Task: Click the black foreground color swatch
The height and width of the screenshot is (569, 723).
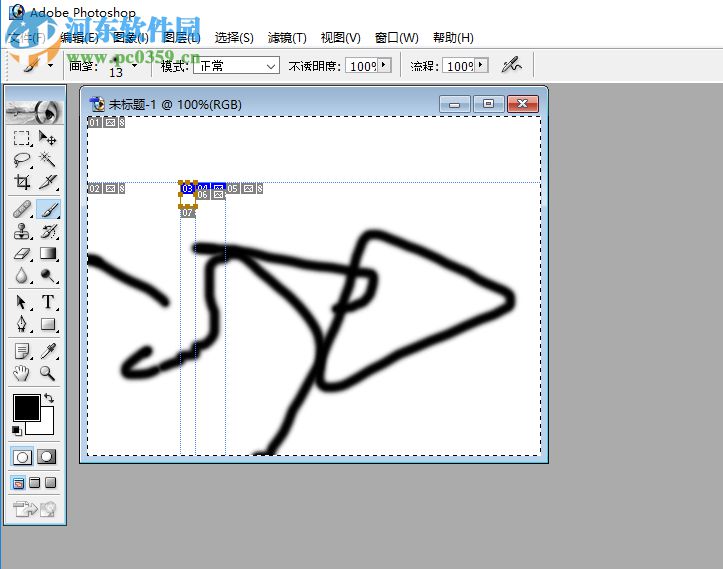Action: coord(26,408)
